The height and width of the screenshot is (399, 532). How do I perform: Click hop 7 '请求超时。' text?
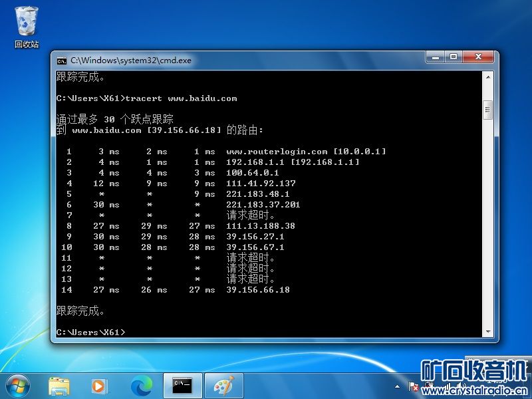[x=251, y=215]
